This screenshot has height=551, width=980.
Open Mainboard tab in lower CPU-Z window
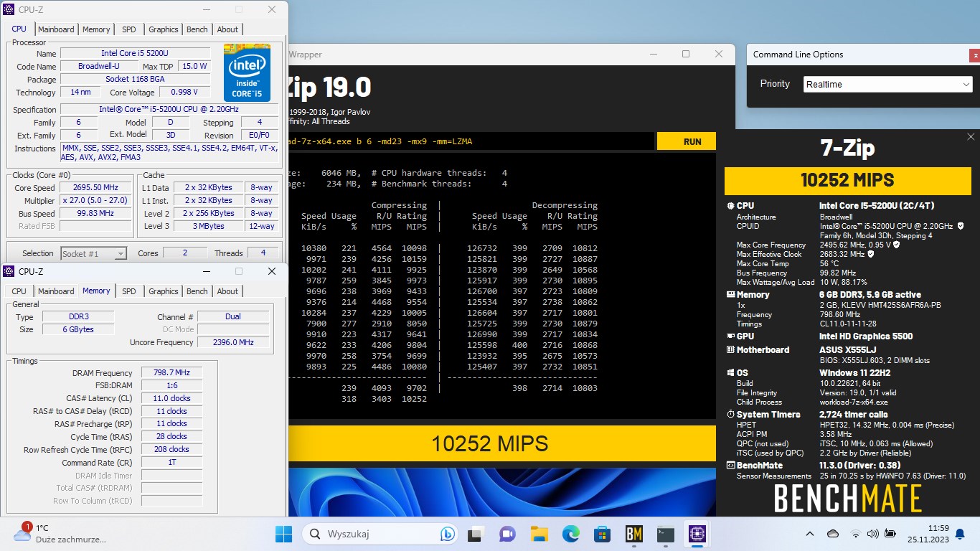tap(56, 291)
